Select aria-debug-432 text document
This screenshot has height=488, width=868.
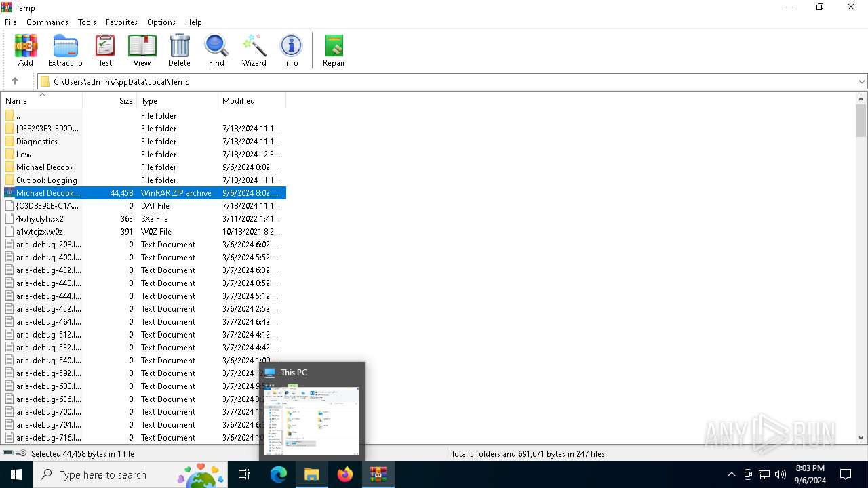pos(144,270)
